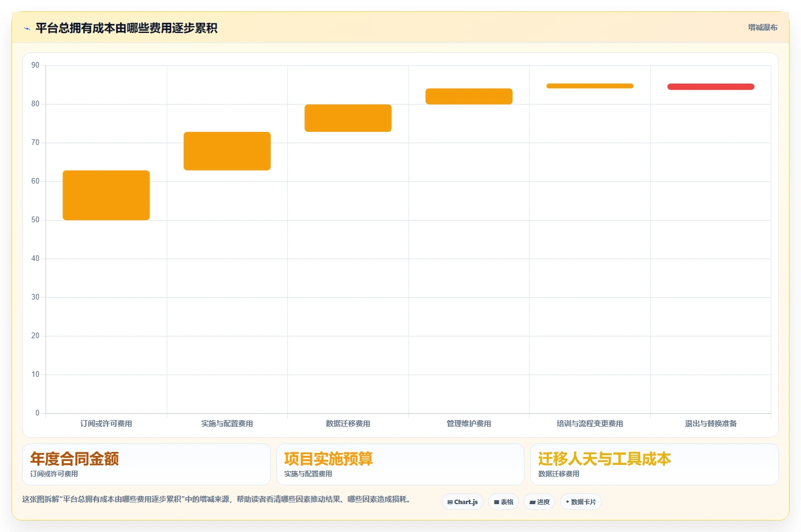Select the 实施与配置费用 waterfall bar

pos(227,151)
